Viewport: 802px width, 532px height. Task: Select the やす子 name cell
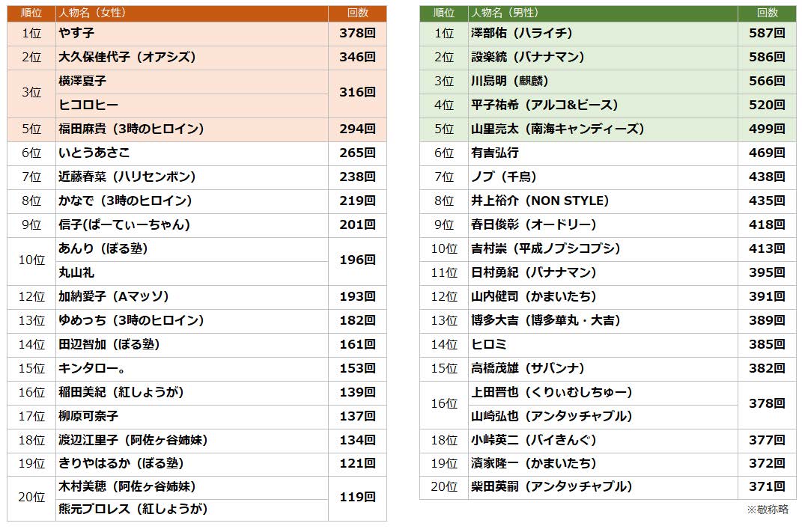pos(76,34)
